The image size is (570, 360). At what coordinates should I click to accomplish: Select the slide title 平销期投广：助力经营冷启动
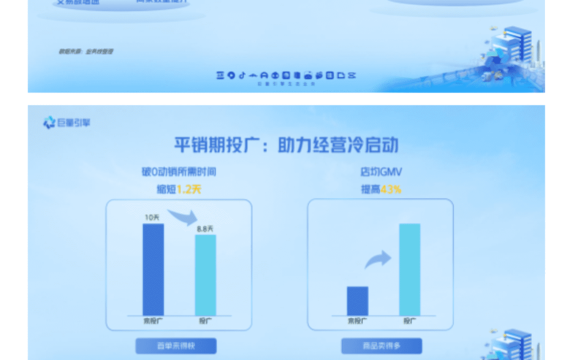point(286,145)
